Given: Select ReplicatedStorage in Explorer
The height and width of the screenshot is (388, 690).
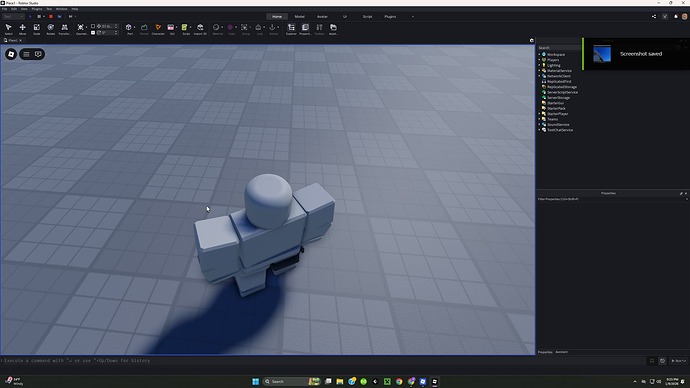Looking at the screenshot, I should pyautogui.click(x=562, y=87).
